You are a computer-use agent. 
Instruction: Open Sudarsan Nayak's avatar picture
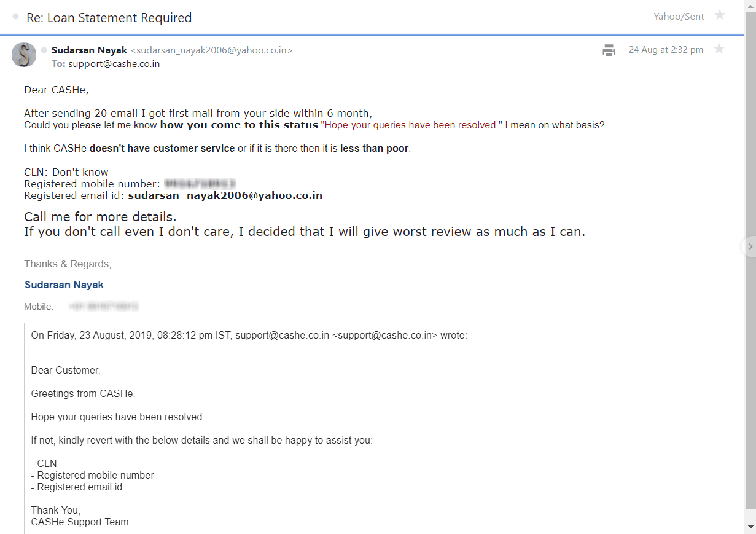[24, 55]
